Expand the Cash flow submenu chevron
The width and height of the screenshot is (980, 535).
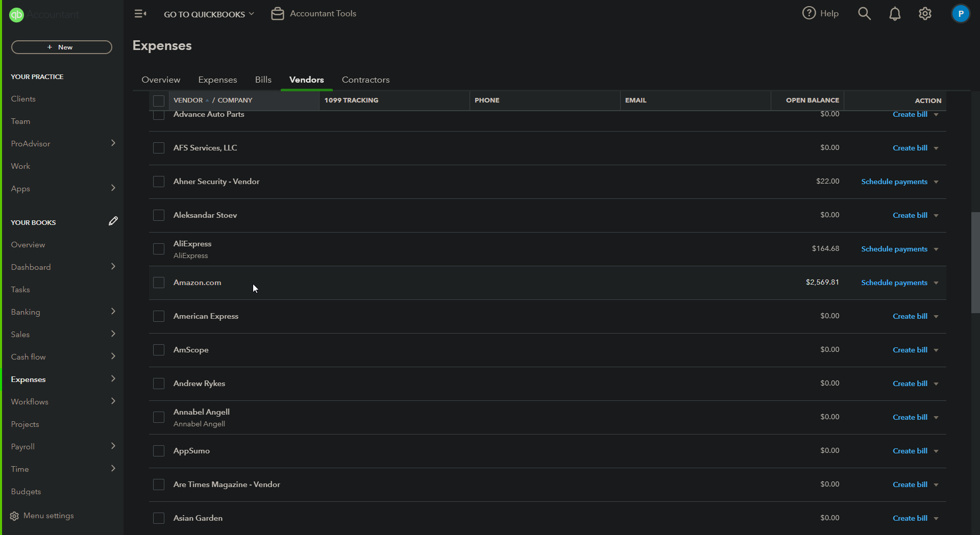coord(113,356)
